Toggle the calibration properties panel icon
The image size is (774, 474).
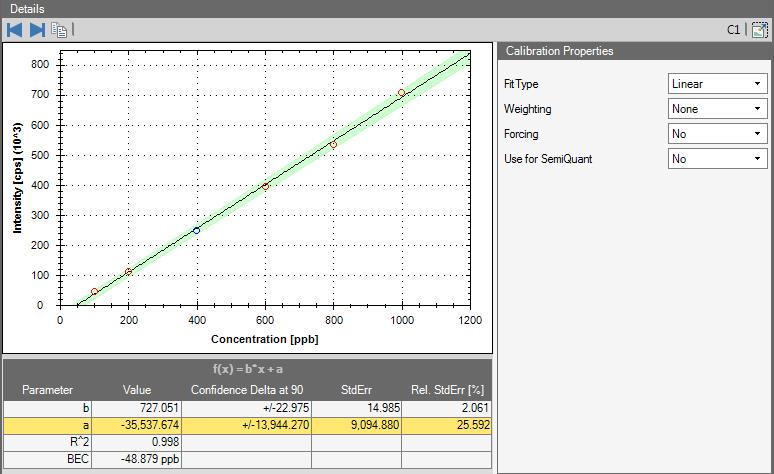coord(758,30)
